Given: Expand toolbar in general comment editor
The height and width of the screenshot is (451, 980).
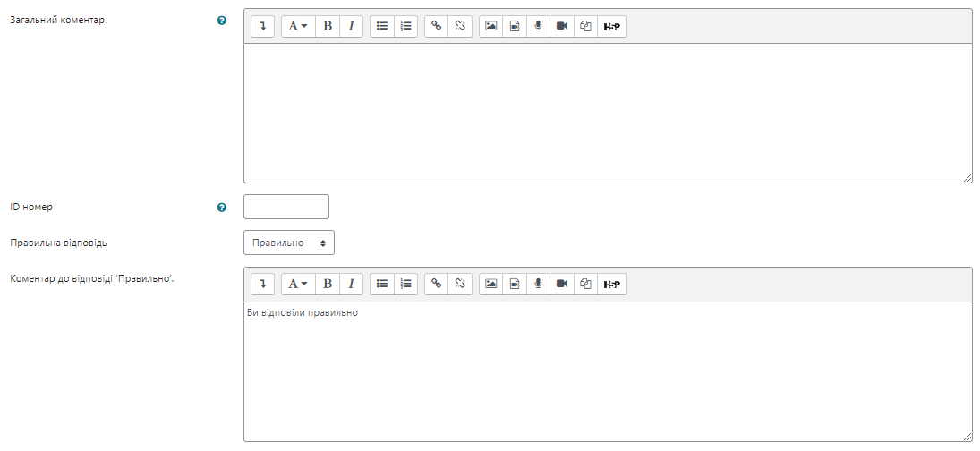Looking at the screenshot, I should (262, 26).
